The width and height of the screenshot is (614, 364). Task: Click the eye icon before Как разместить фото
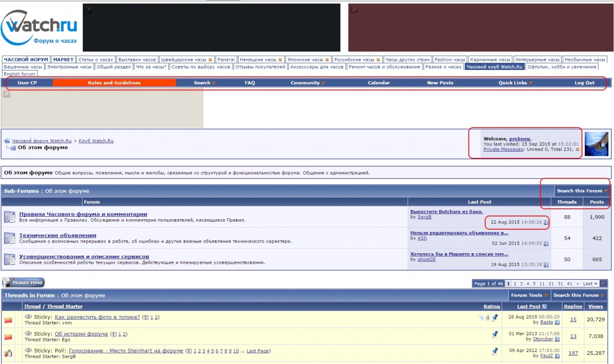tap(28, 317)
